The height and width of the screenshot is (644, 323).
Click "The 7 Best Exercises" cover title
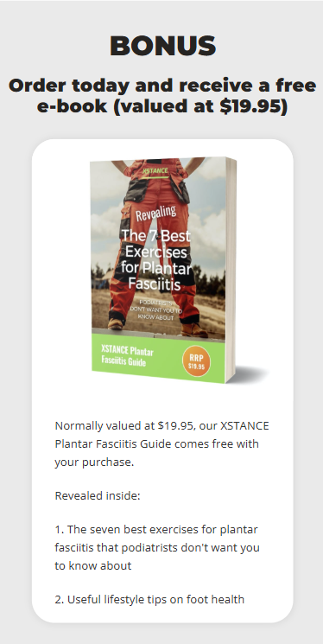pos(155,244)
